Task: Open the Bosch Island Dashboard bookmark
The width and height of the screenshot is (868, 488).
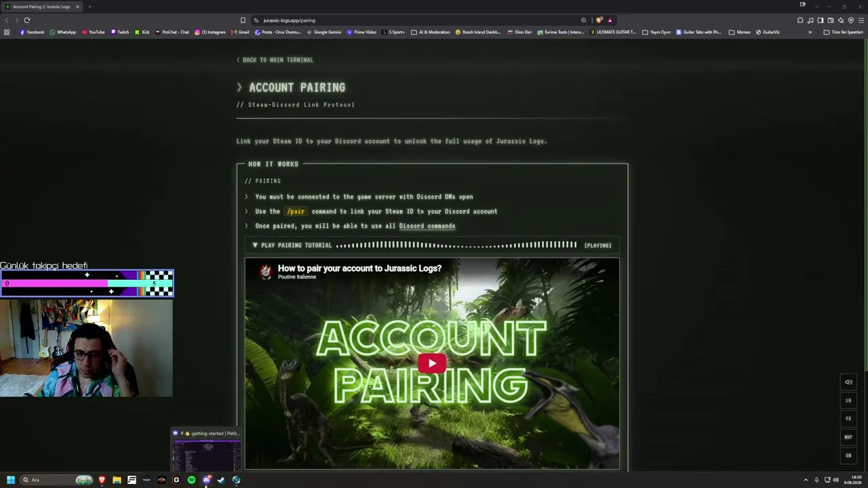Action: pos(478,32)
